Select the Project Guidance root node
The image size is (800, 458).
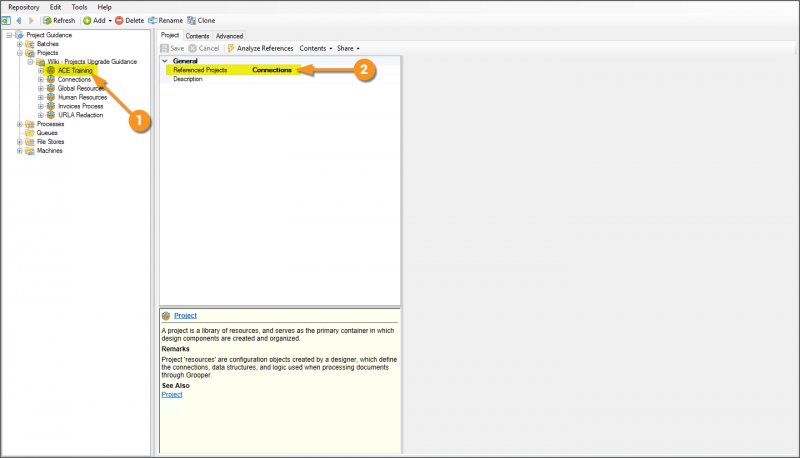point(49,35)
